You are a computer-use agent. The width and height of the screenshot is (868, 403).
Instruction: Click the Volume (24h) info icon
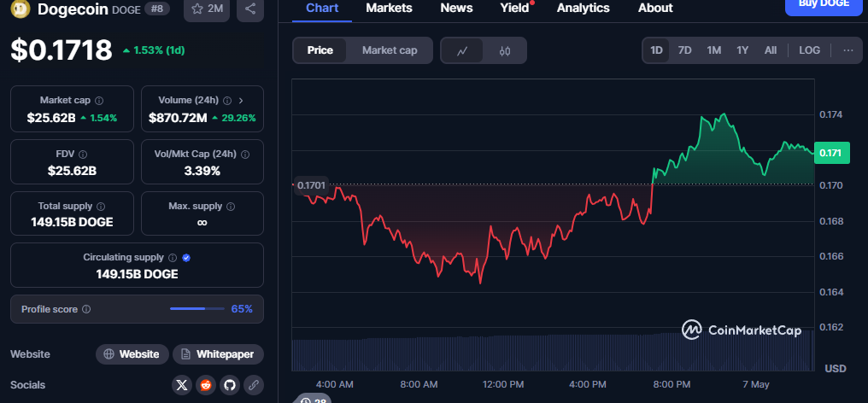click(227, 101)
